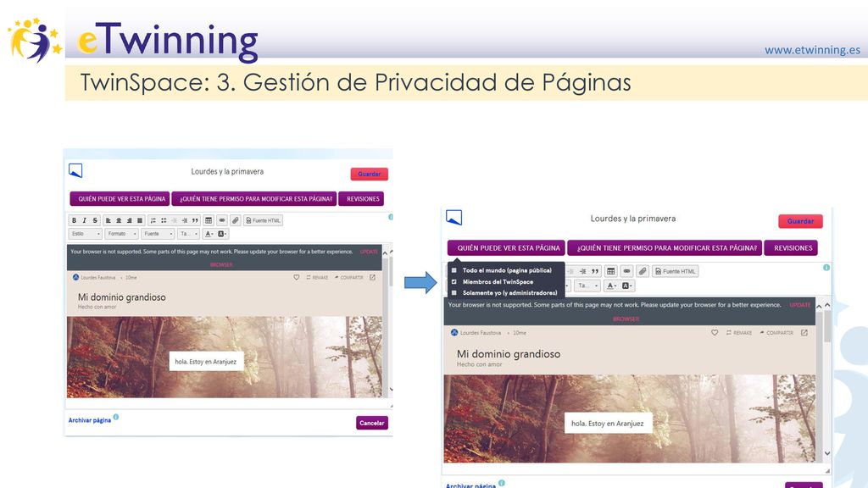Click Archivar página link in left screenshot
The image size is (868, 488).
[90, 420]
